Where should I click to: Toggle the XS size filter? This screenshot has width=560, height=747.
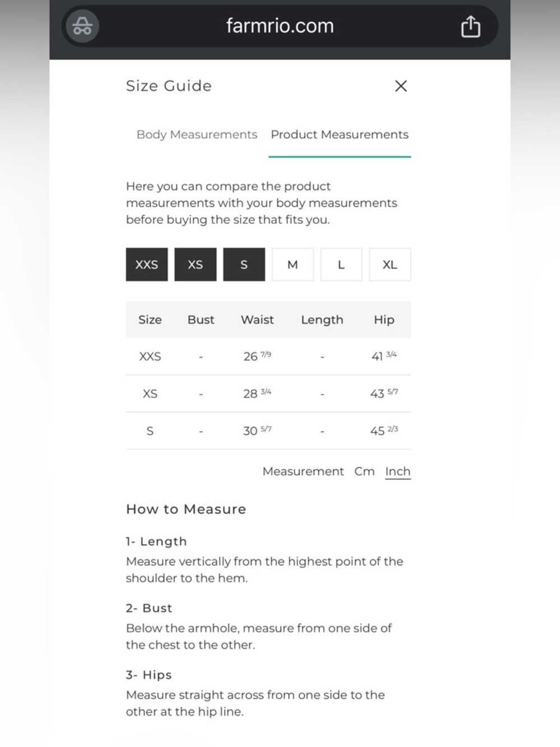coord(195,265)
